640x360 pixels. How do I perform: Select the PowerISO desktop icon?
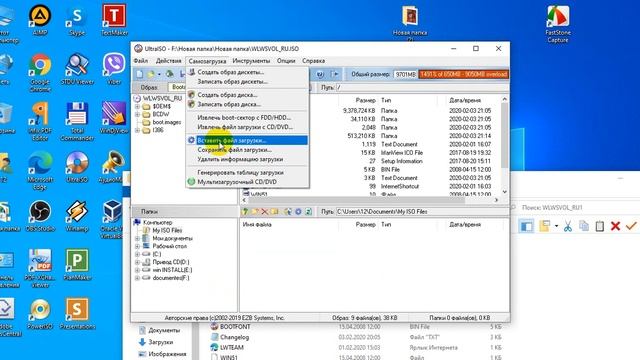coord(40,314)
